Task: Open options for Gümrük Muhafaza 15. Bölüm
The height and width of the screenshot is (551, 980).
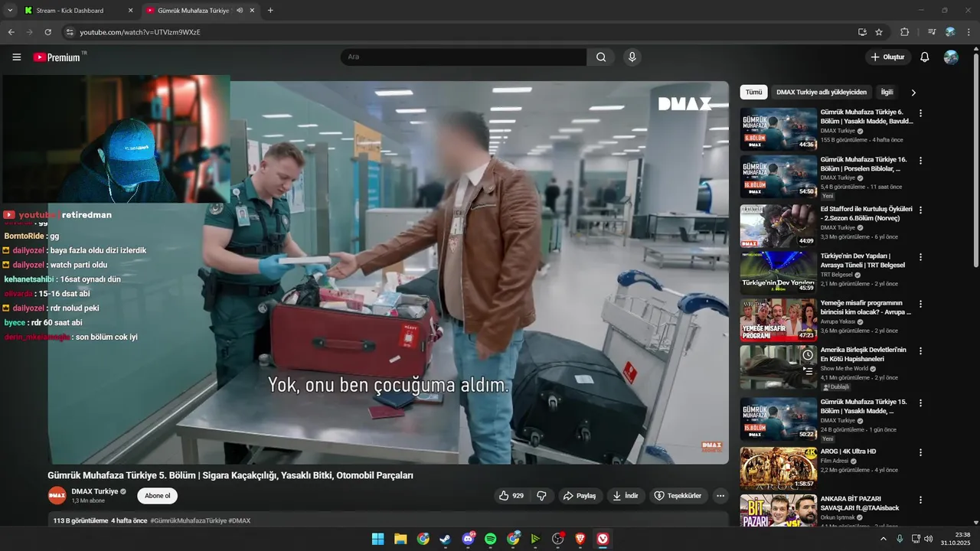Action: pos(920,403)
